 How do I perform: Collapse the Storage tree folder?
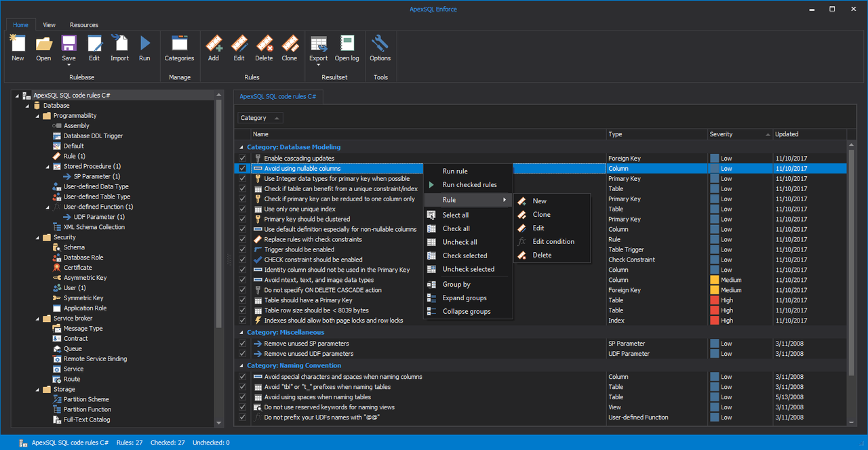(38, 390)
